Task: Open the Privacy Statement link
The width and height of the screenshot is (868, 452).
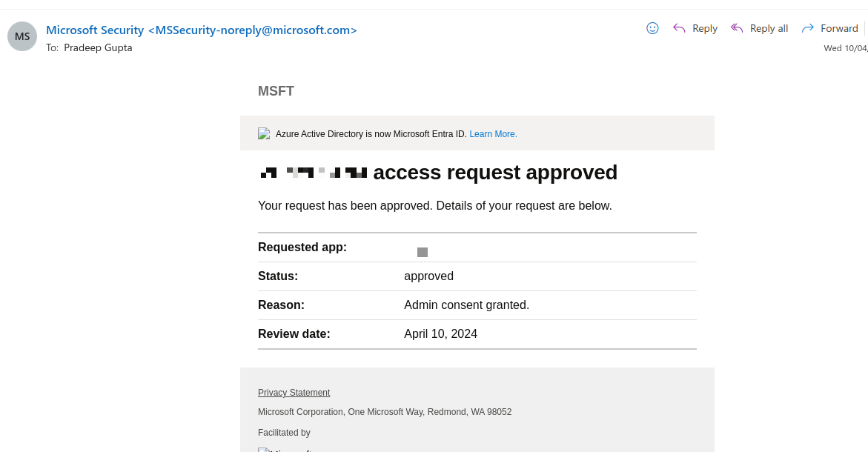Action: point(294,392)
